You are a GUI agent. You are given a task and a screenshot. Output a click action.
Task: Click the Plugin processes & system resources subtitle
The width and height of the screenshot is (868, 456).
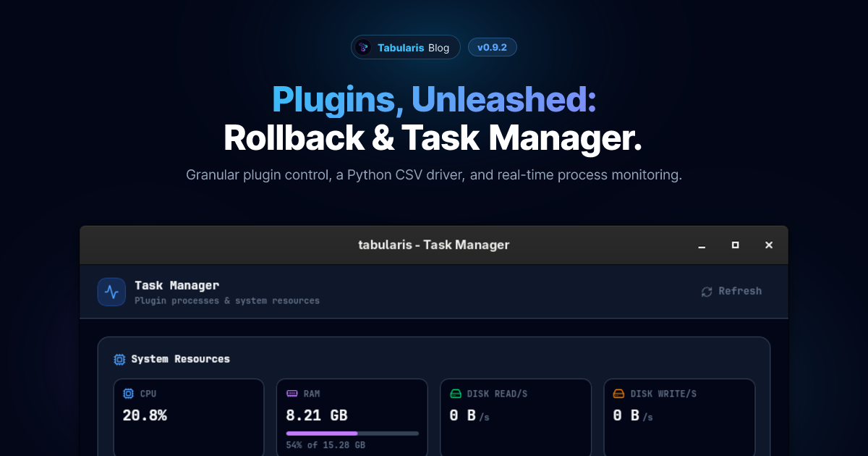tap(227, 300)
